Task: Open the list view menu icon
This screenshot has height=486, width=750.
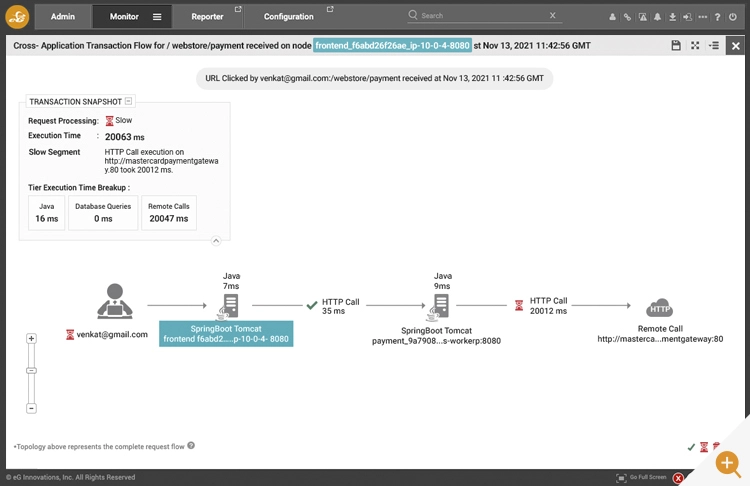Action: (714, 45)
